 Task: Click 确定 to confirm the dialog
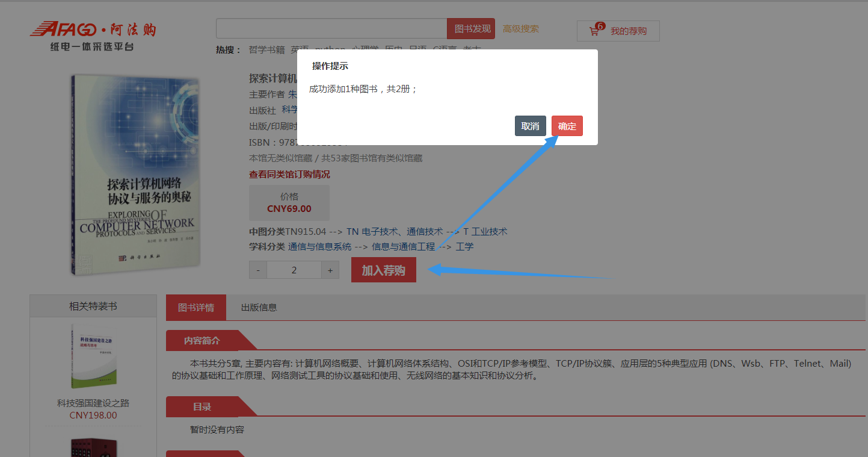(x=567, y=126)
